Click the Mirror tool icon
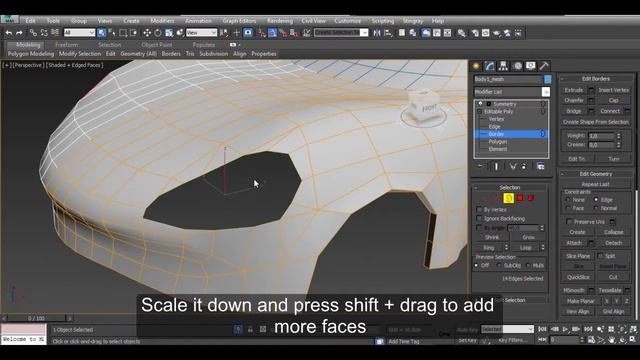Viewport: 640px width, 360px height. point(377,33)
